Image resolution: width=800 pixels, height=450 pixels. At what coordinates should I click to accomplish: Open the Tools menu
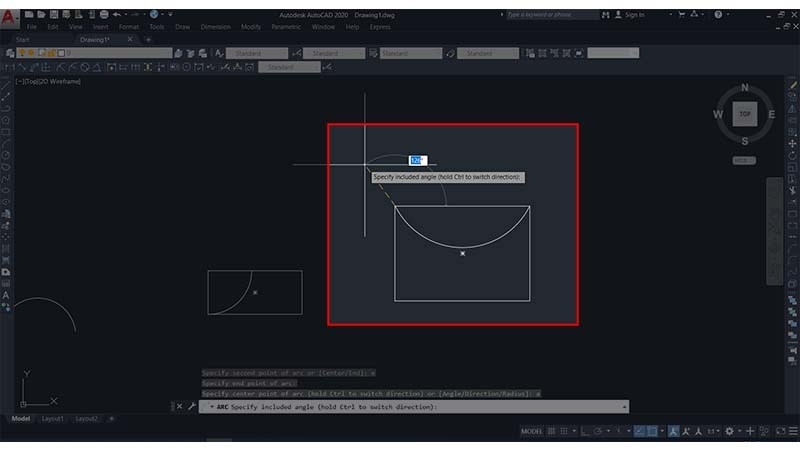point(157,27)
